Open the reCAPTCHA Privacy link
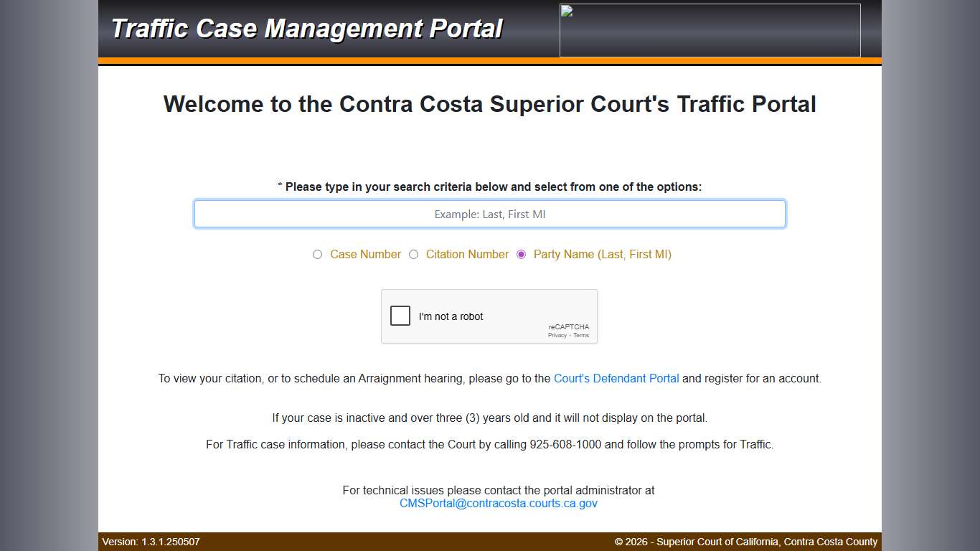The image size is (980, 551). pos(557,335)
